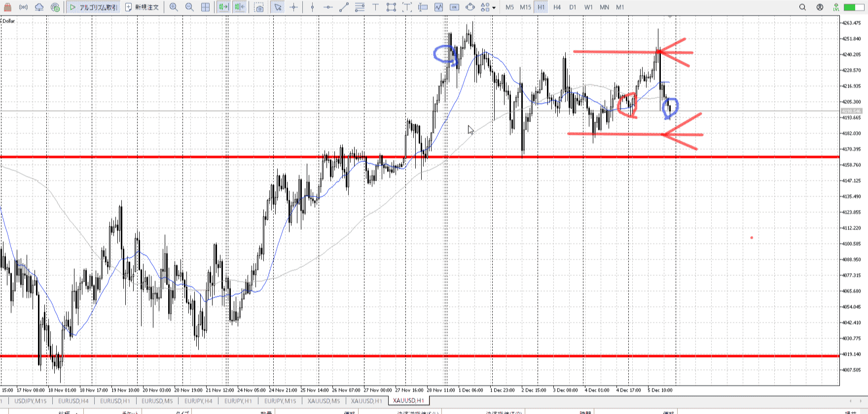The height and width of the screenshot is (414, 868).
Task: Choose the vertical line drawing tool
Action: pos(312,7)
